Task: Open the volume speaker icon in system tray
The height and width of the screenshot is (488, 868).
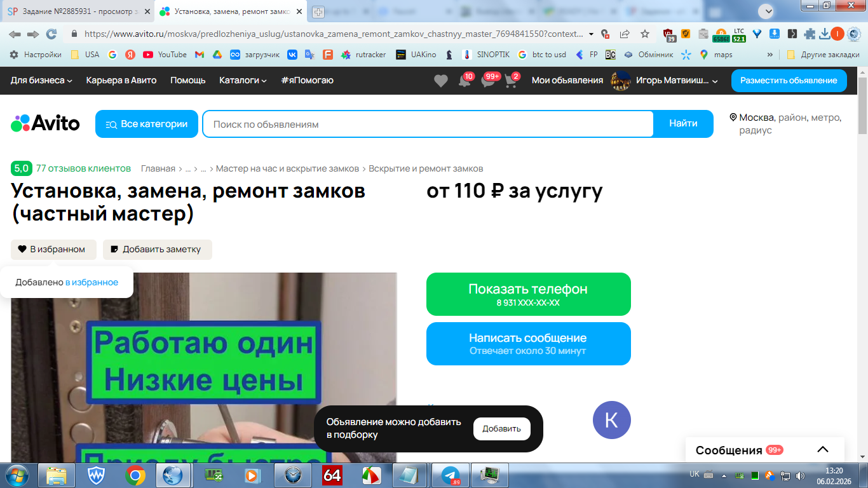Action: click(800, 475)
